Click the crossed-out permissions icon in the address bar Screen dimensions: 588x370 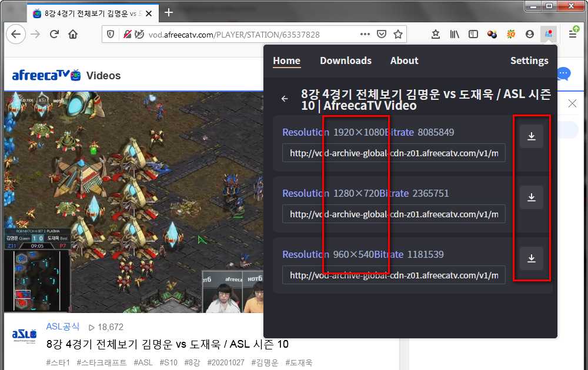[x=127, y=35]
